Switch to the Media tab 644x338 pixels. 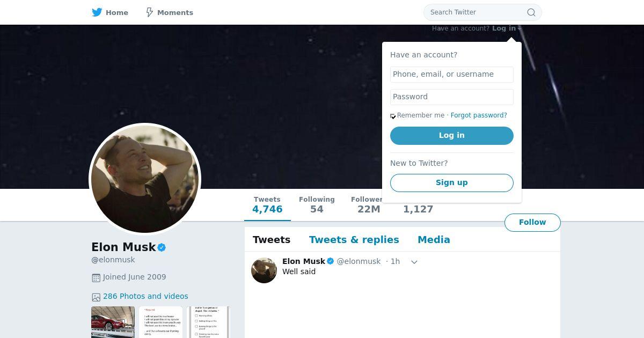tap(434, 240)
